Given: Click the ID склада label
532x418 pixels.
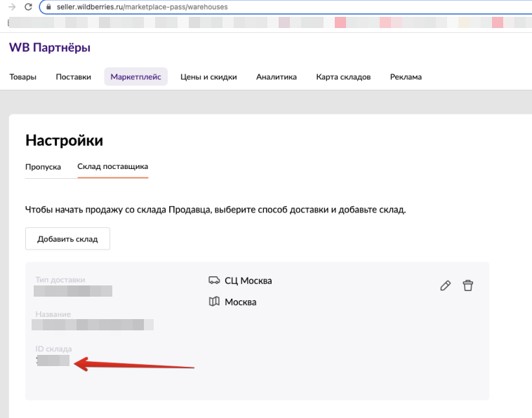Looking at the screenshot, I should 53,349.
